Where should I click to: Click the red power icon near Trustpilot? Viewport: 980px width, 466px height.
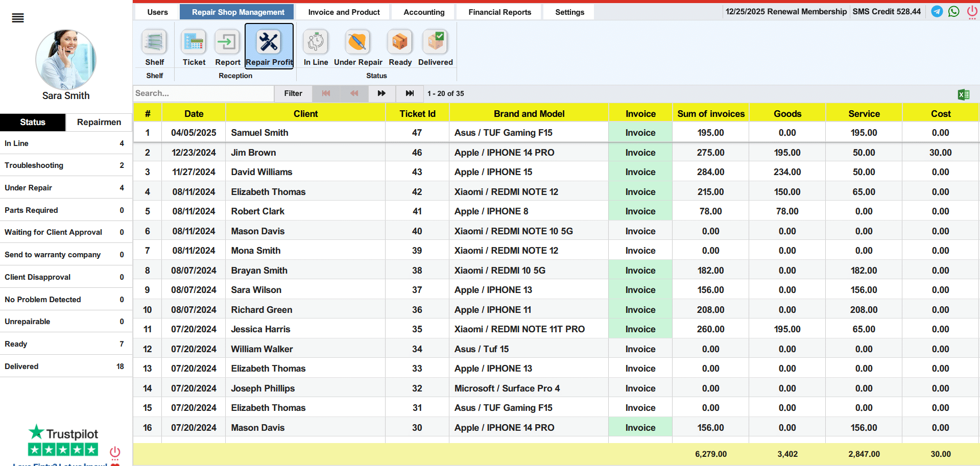point(115,453)
